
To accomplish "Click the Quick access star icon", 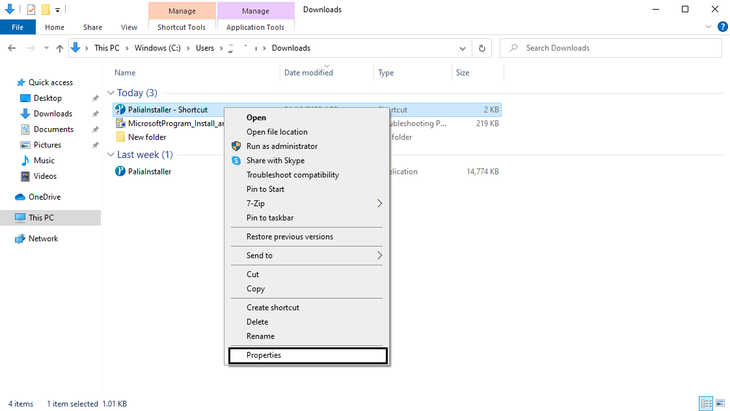I will 20,82.
